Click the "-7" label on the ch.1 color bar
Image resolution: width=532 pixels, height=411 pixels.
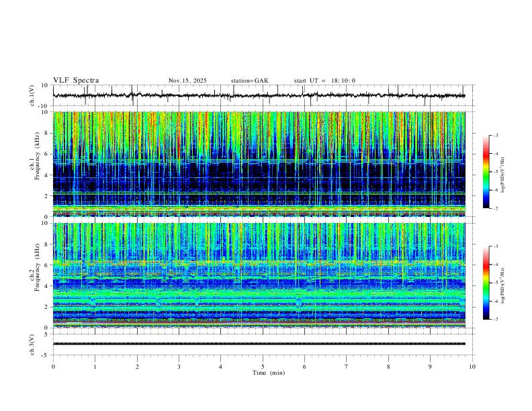click(x=495, y=208)
